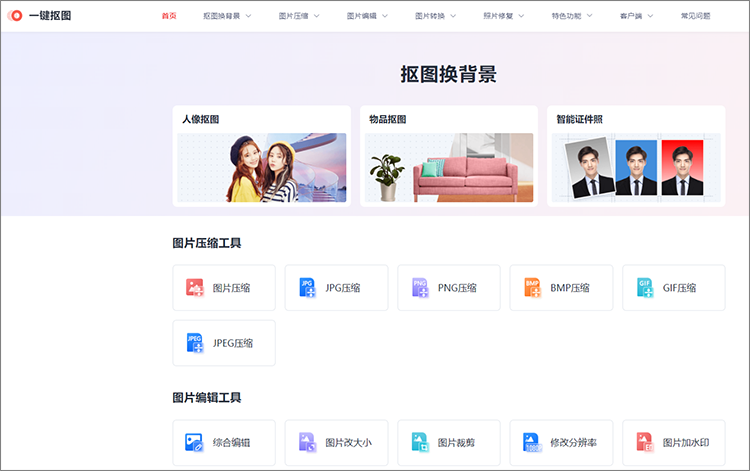Click the 综合编辑 editor icon
The image size is (750, 471).
point(194,443)
